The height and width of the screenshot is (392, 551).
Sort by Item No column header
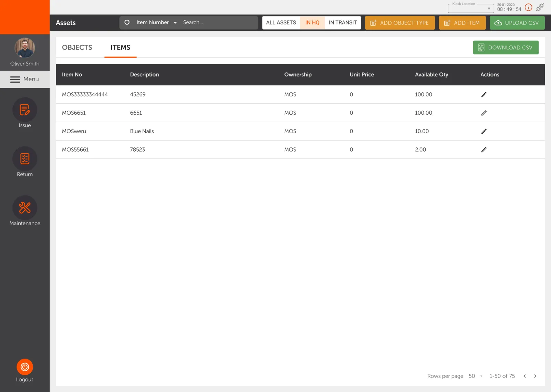(x=72, y=75)
